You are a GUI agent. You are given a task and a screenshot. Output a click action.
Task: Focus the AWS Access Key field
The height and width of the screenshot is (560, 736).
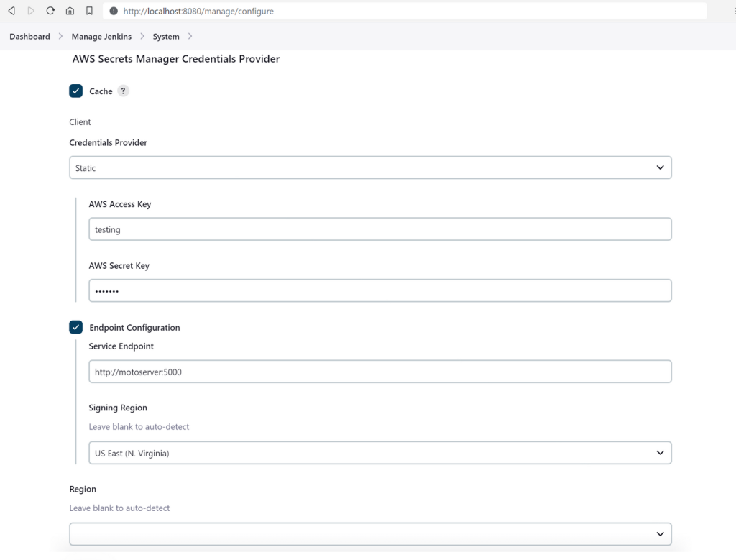pos(380,229)
